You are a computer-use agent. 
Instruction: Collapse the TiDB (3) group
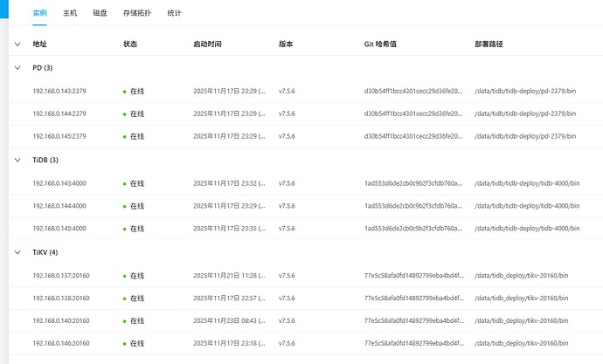tap(17, 160)
